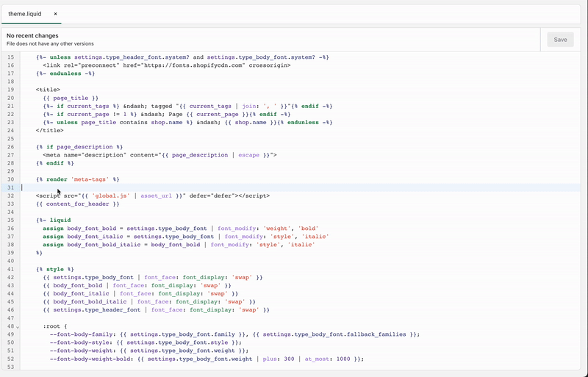Click the render 'meta-tags' statement
Image resolution: width=588 pixels, height=377 pixels.
(77, 179)
